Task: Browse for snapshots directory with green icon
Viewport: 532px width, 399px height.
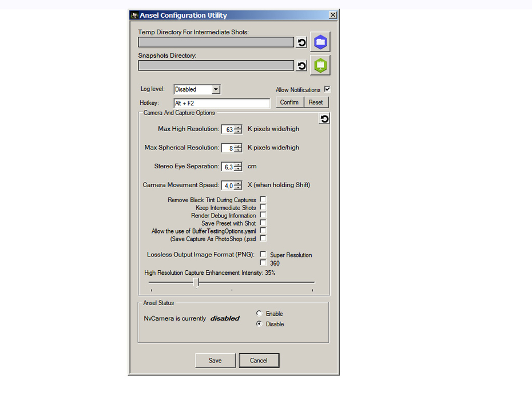Action: pyautogui.click(x=320, y=65)
